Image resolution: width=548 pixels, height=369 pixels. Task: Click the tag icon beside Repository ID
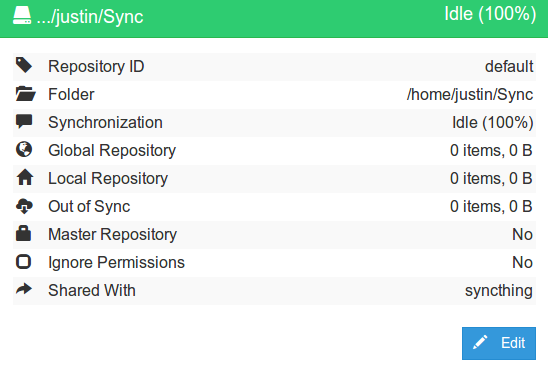click(x=24, y=65)
